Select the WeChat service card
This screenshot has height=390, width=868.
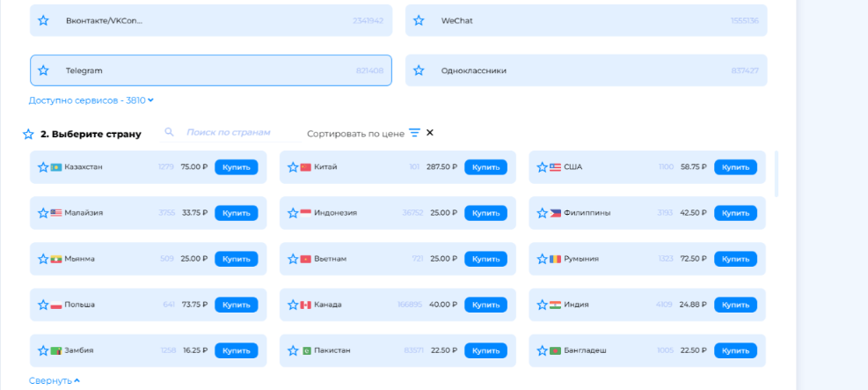[x=587, y=20]
